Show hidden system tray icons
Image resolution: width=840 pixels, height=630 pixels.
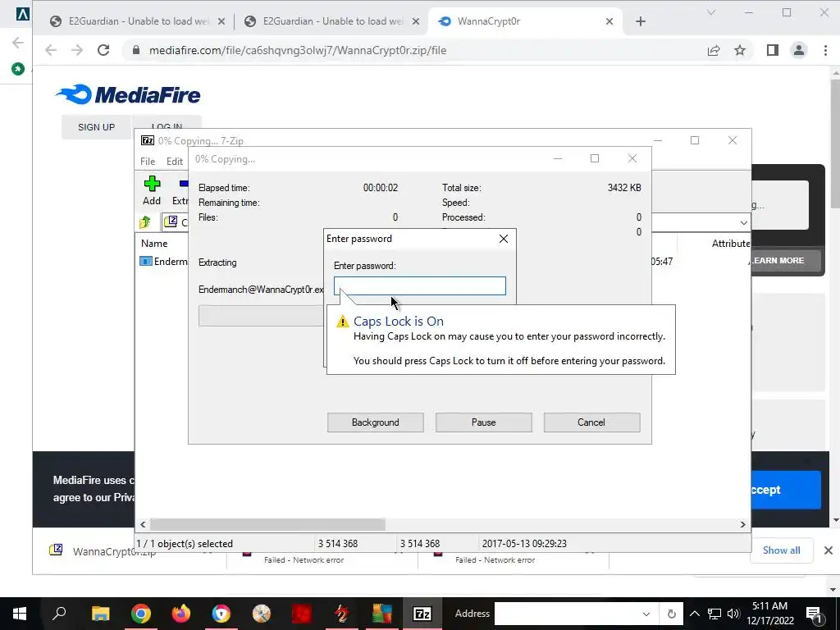tap(694, 614)
